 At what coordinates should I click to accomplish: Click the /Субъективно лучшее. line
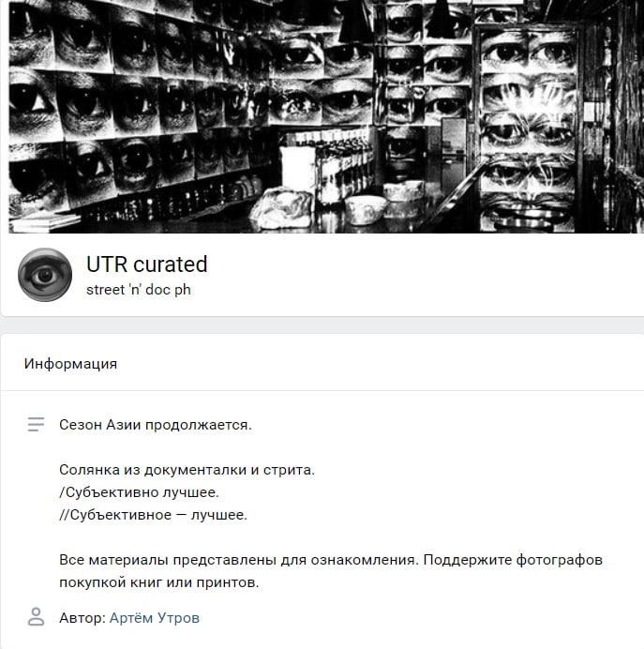pos(139,492)
